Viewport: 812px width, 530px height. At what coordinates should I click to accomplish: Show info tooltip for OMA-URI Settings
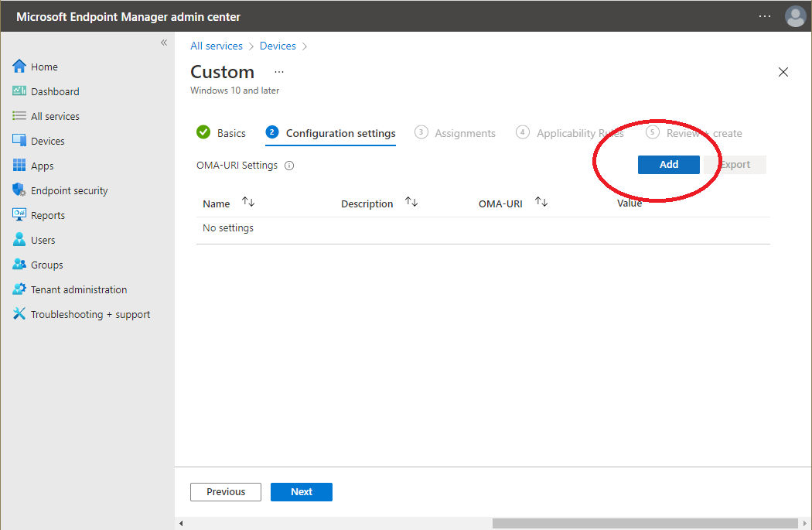point(289,166)
